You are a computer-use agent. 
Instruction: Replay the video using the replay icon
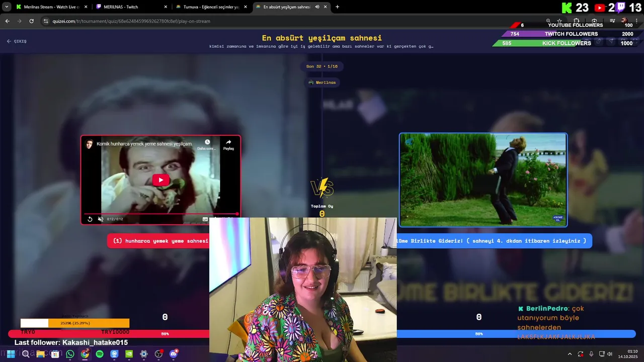click(x=90, y=219)
